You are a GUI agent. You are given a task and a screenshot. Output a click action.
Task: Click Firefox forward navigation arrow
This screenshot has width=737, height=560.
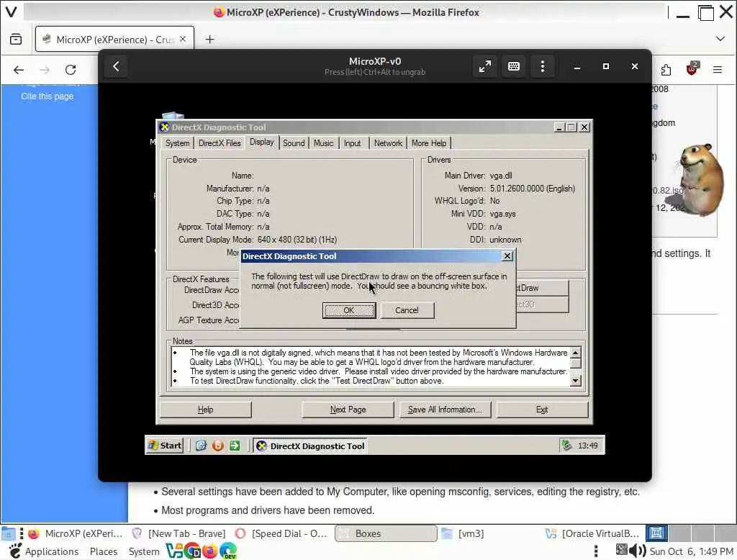click(x=45, y=70)
